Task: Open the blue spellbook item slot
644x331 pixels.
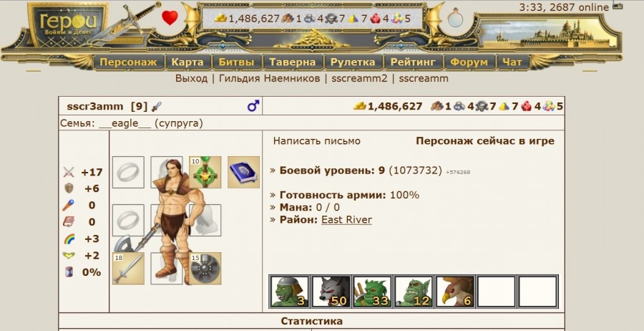Action: point(243,172)
